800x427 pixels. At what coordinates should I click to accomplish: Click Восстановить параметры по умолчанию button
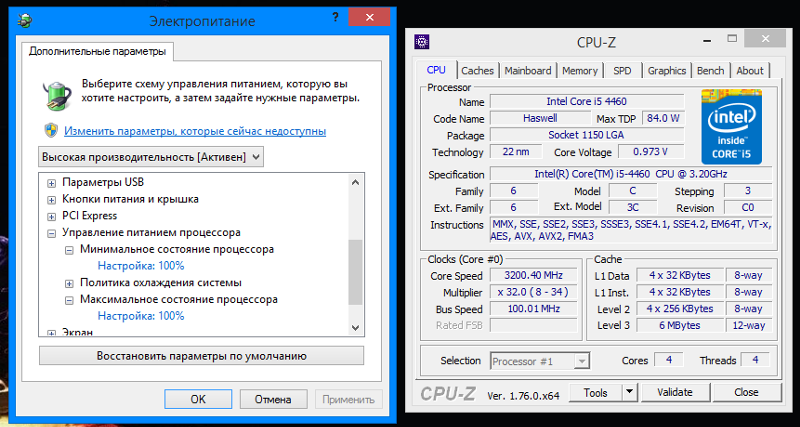click(x=202, y=356)
